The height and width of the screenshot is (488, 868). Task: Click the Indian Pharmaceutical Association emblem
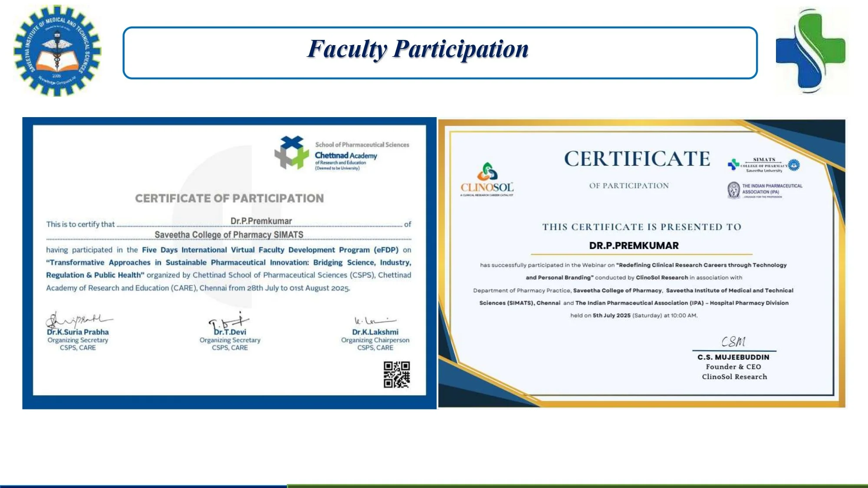click(x=733, y=190)
